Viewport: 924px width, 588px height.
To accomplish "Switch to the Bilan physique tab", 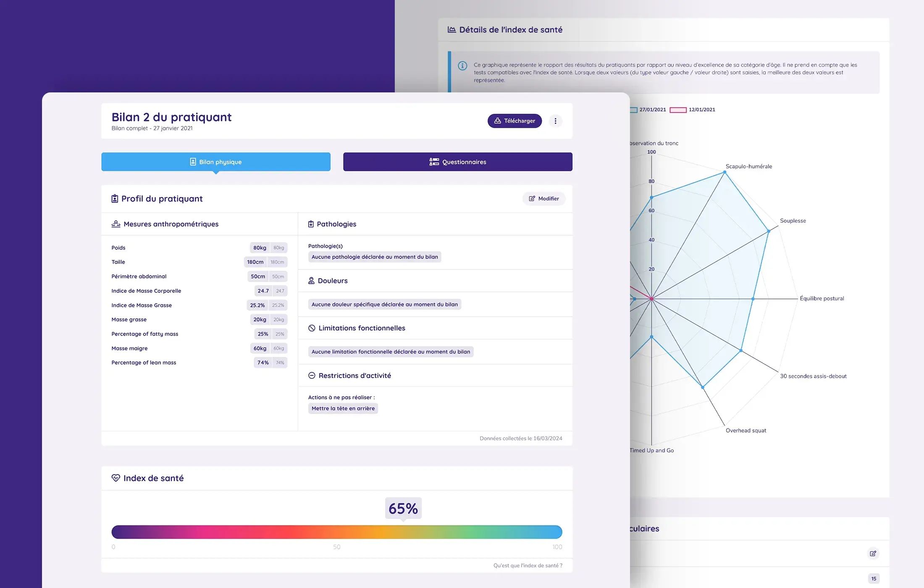I will click(x=216, y=162).
